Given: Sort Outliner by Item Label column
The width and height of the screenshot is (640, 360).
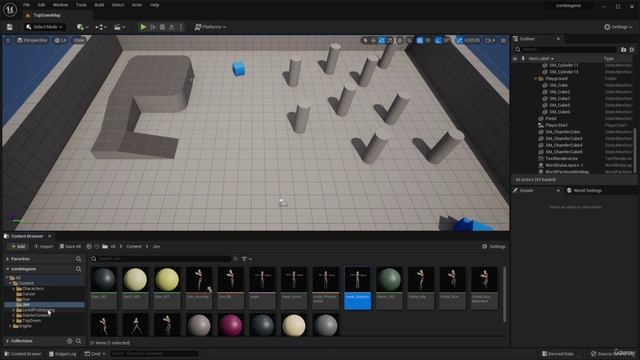Looking at the screenshot, I should [x=541, y=59].
